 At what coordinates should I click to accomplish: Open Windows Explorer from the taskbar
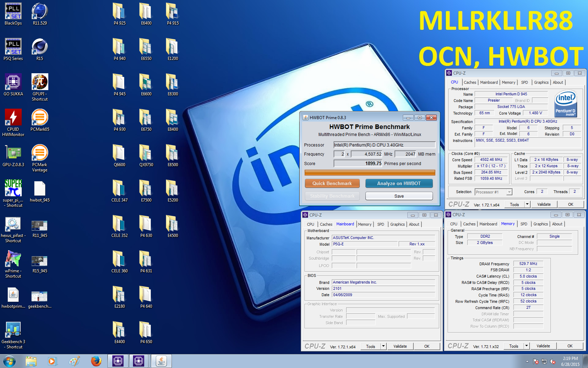coord(31,361)
